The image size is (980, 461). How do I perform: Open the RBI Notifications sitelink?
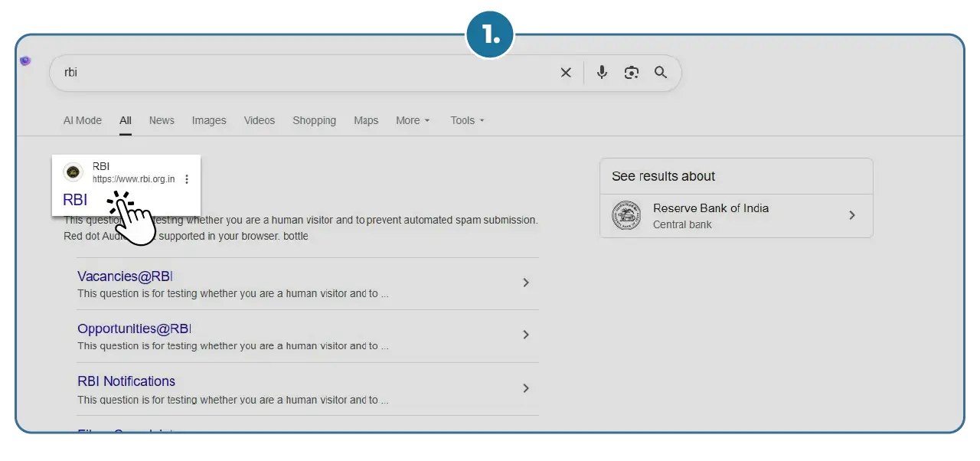[x=126, y=381]
